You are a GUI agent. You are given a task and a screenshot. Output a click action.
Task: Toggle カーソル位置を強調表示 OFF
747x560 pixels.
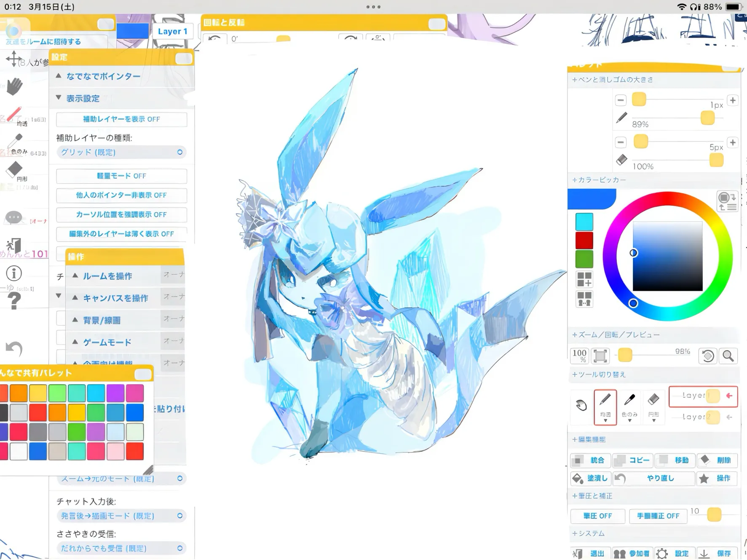point(121,215)
